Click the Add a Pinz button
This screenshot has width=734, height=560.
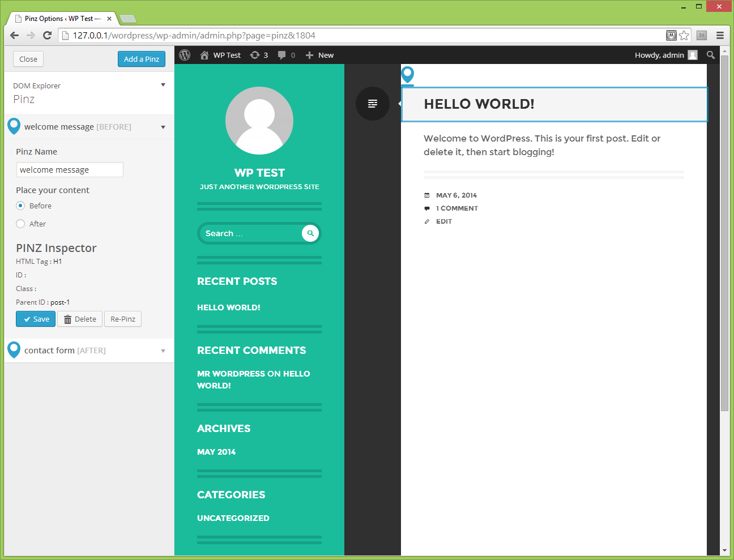pyautogui.click(x=142, y=59)
